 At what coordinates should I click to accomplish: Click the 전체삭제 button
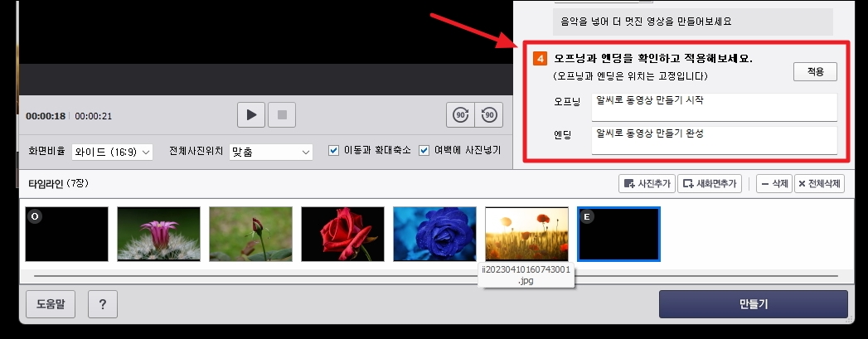tap(819, 184)
